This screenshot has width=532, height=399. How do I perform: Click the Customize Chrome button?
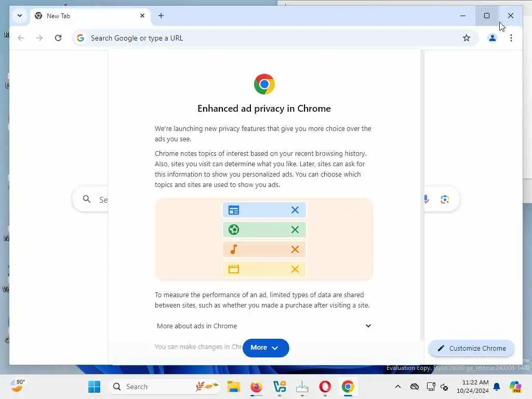tap(472, 348)
